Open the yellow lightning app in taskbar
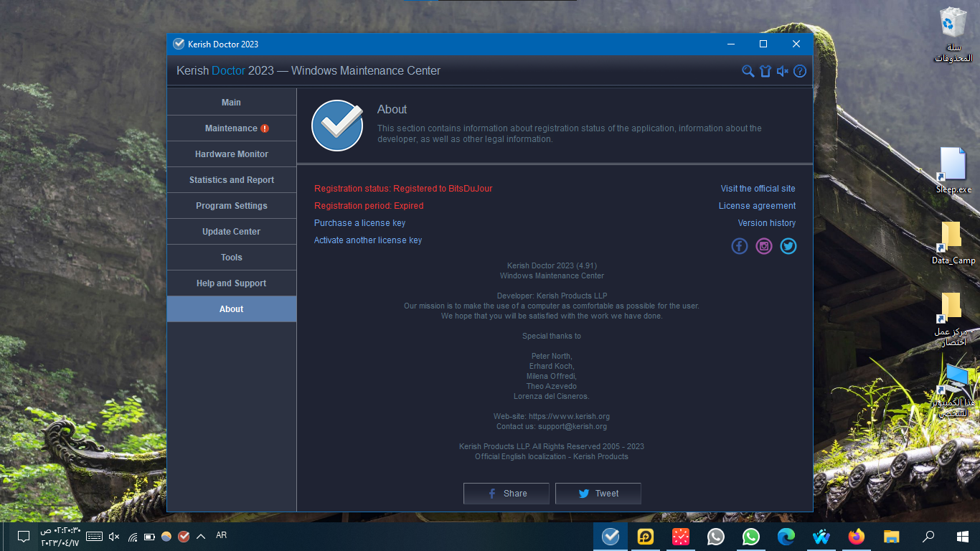Viewport: 980px width, 551px height. [646, 537]
